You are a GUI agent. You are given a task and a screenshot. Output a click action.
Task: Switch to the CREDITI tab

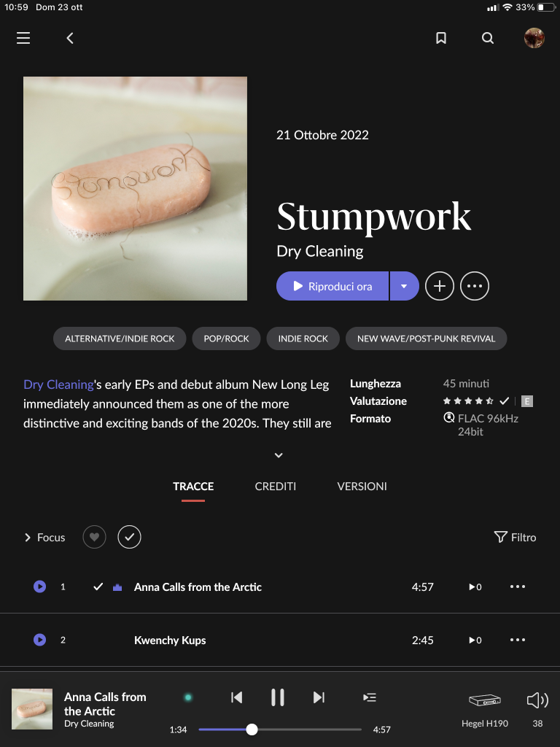(275, 487)
